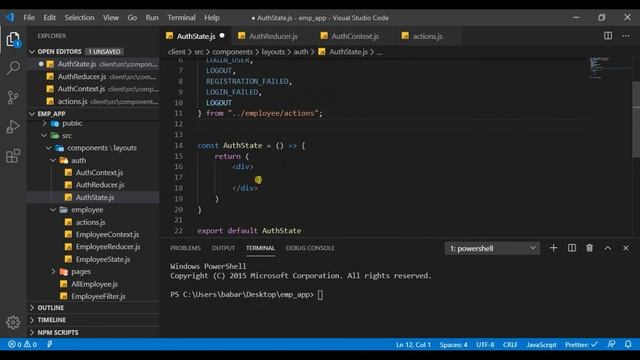Open the Selection menu

[79, 18]
